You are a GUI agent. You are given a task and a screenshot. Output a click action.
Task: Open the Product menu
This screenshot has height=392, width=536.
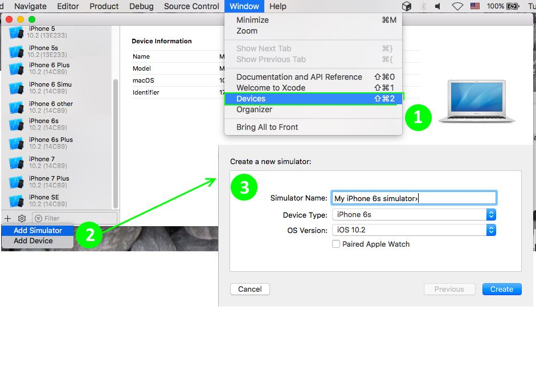pos(104,6)
